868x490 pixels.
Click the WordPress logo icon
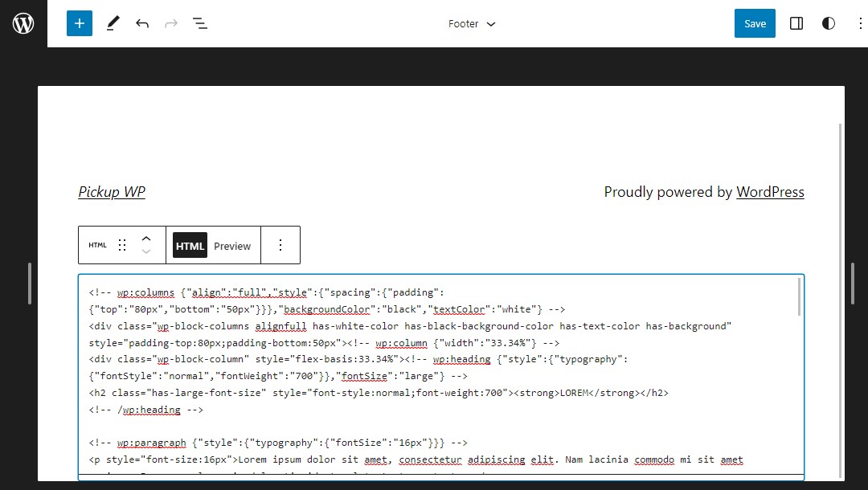23,23
